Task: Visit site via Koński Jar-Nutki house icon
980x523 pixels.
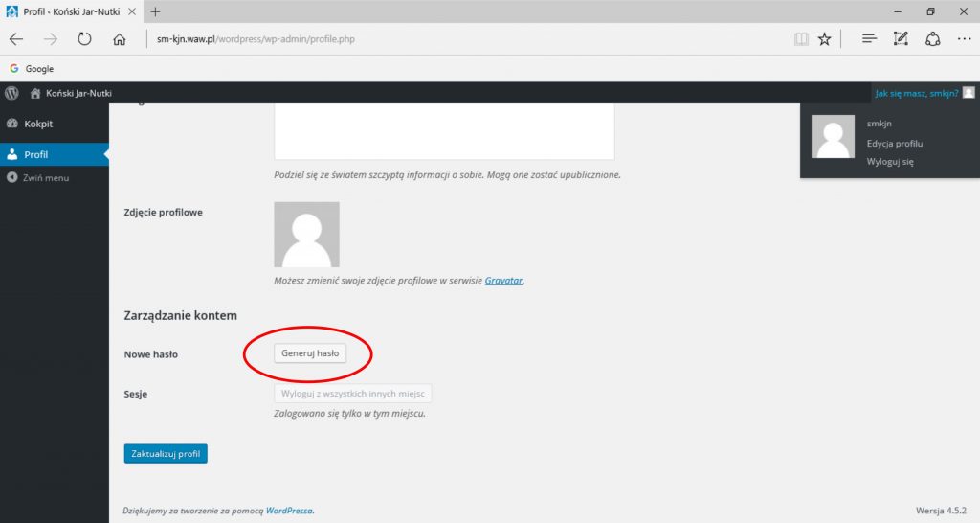Action: pos(35,93)
